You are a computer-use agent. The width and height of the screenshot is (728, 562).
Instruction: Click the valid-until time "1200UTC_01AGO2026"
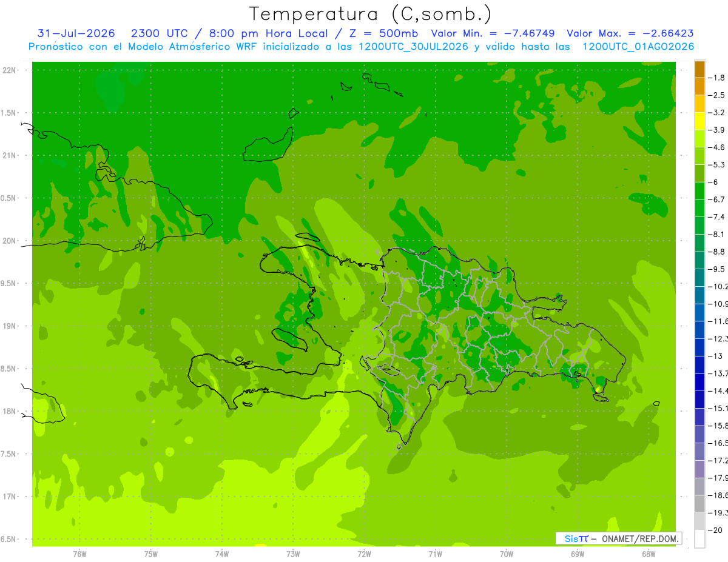click(x=638, y=47)
